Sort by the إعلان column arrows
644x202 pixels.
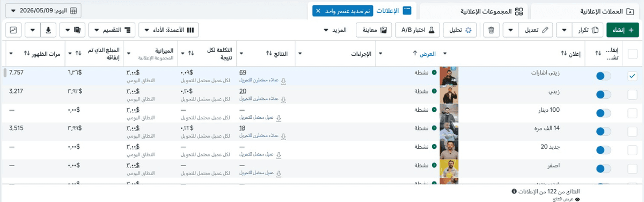pyautogui.click(x=563, y=53)
